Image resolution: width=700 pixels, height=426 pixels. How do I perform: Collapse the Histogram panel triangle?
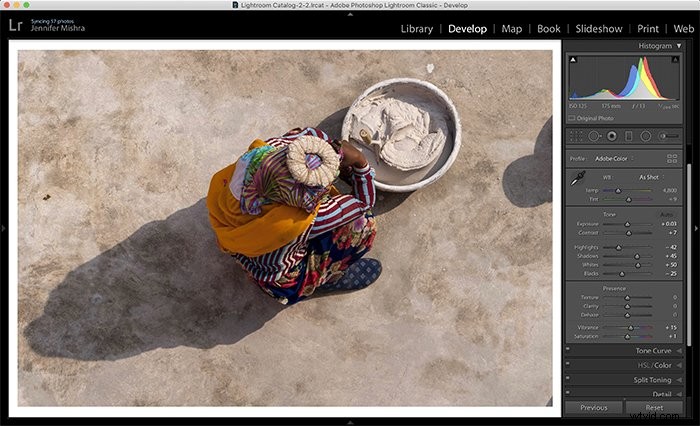(679, 46)
